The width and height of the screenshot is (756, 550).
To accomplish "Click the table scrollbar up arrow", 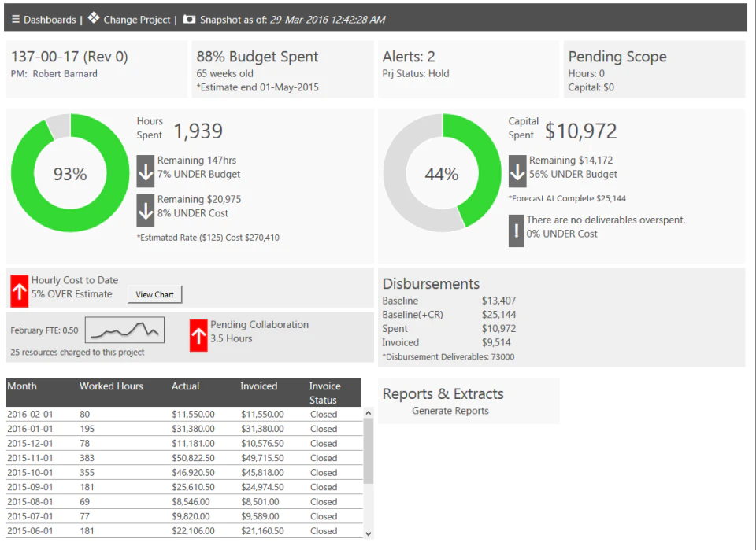I will pos(369,413).
